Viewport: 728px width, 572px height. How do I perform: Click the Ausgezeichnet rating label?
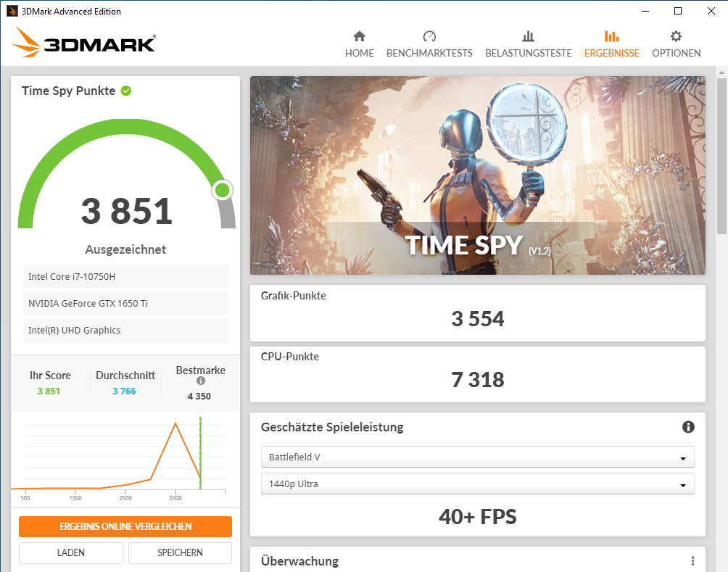click(125, 249)
